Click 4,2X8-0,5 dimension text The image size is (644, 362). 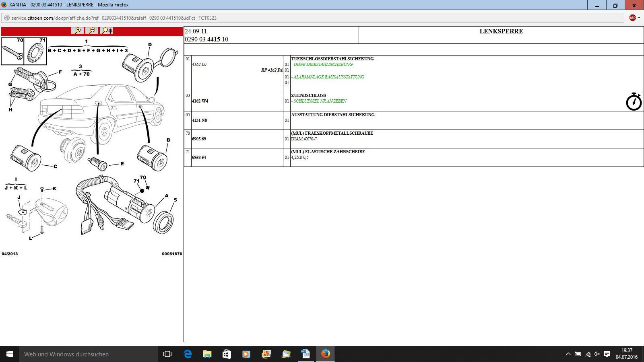(x=300, y=157)
